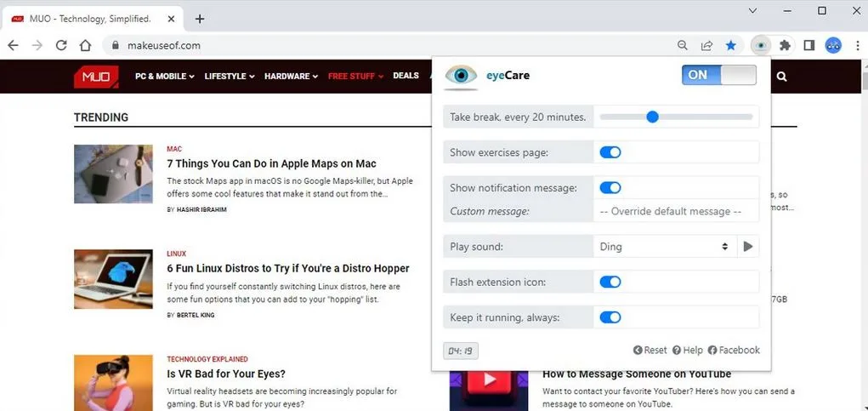Click the TECHNOLOGY EXPLAINED category label
The height and width of the screenshot is (411, 868).
[207, 359]
